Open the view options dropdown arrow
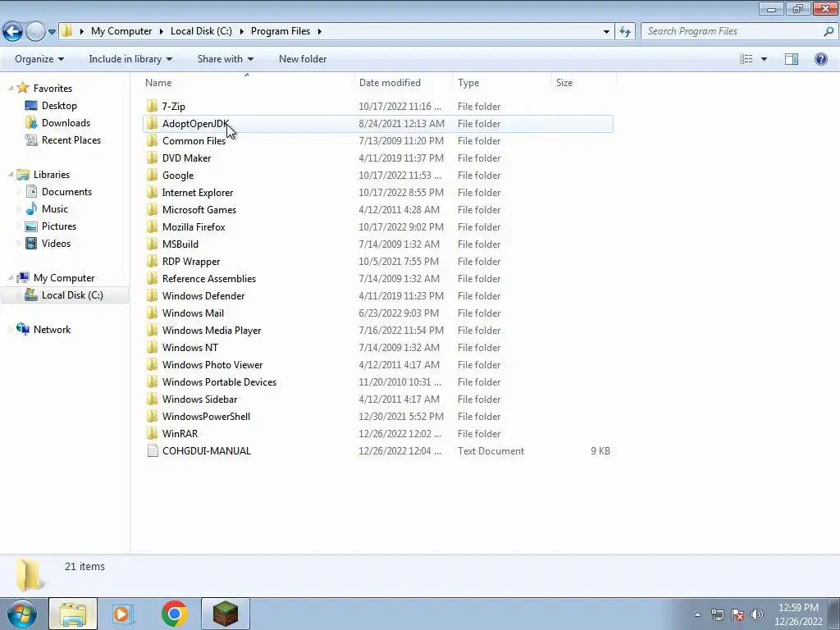 point(764,59)
